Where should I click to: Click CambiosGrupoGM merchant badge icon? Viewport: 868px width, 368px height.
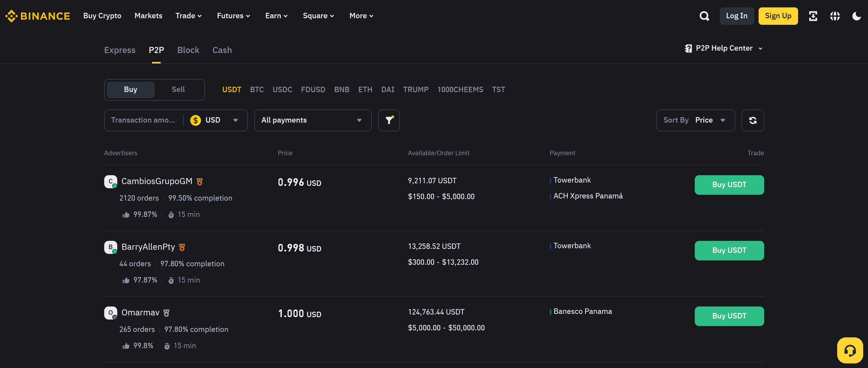coord(200,182)
